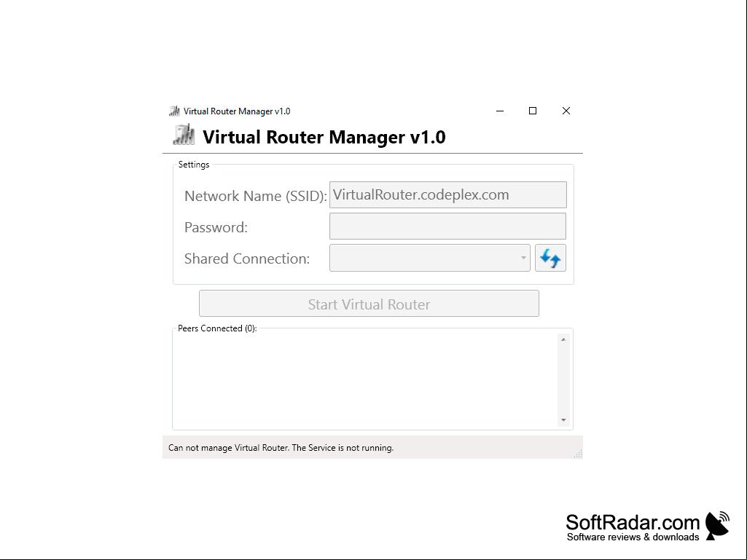Click the Peers Connected scrollbar up arrow
Screen dimensions: 747x560
[x=563, y=339]
